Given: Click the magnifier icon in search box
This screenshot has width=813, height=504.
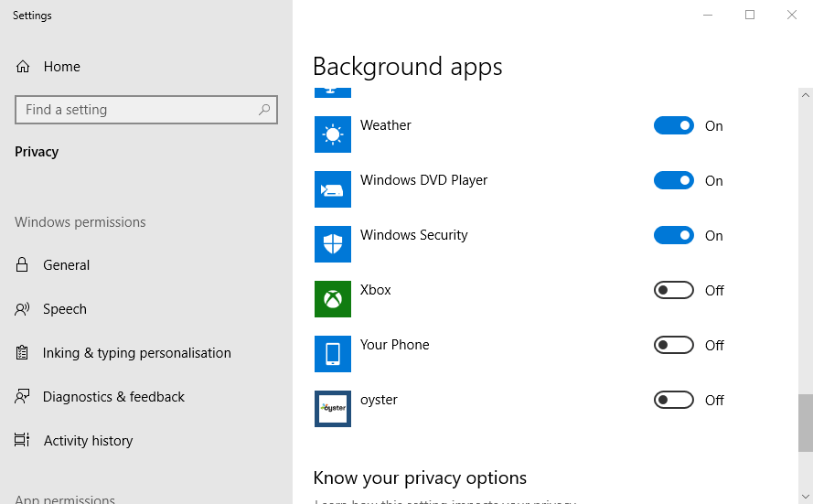Looking at the screenshot, I should (264, 110).
